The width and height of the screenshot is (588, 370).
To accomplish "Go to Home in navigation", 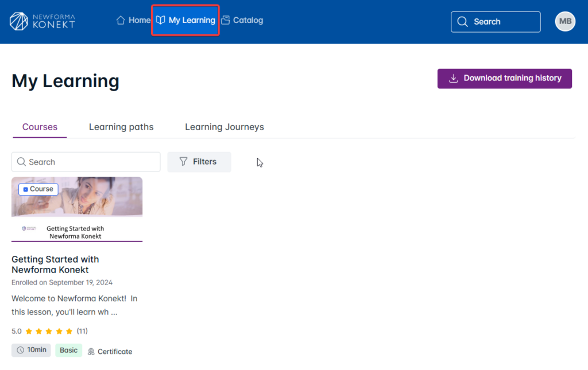I will pos(133,20).
